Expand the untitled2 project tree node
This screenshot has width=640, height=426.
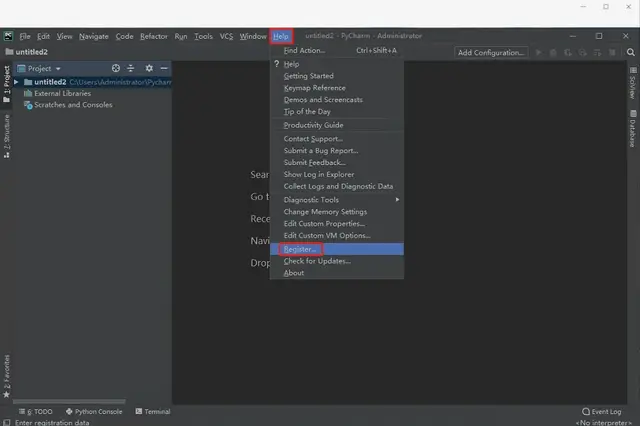17,82
